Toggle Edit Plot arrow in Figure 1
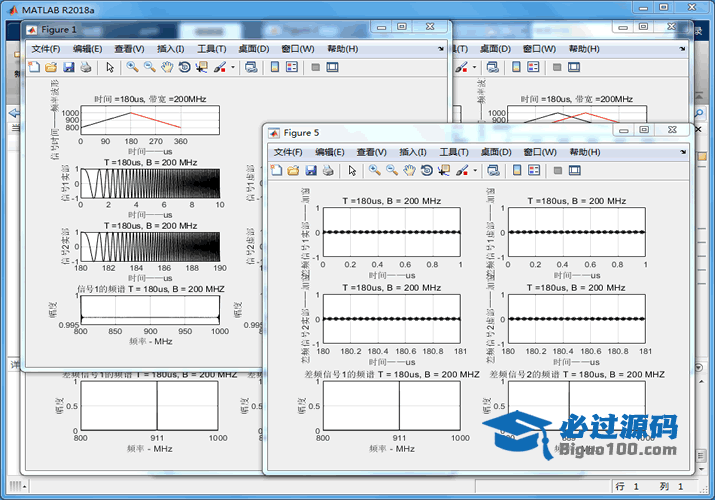This screenshot has height=500, width=715. [x=110, y=67]
